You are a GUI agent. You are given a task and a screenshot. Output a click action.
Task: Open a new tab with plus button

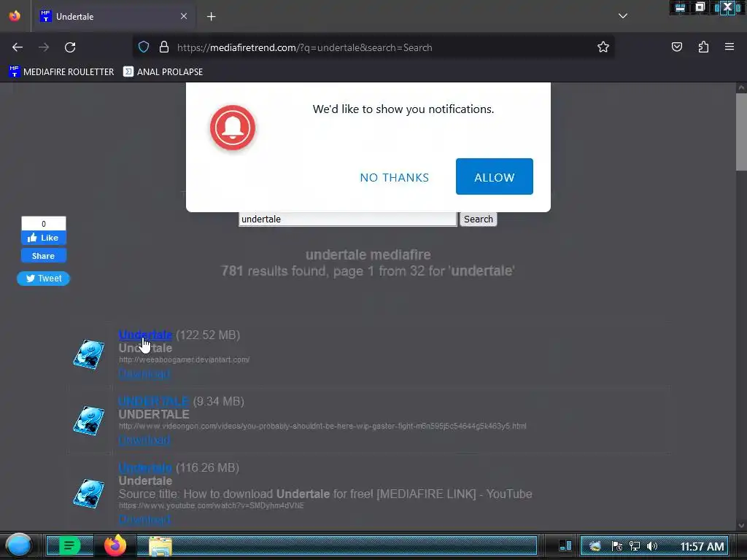211,17
